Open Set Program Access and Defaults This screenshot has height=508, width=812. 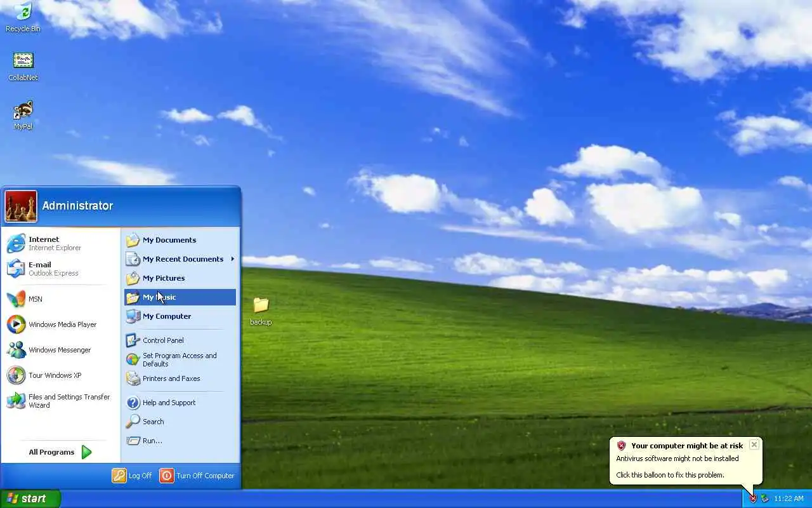[180, 359]
